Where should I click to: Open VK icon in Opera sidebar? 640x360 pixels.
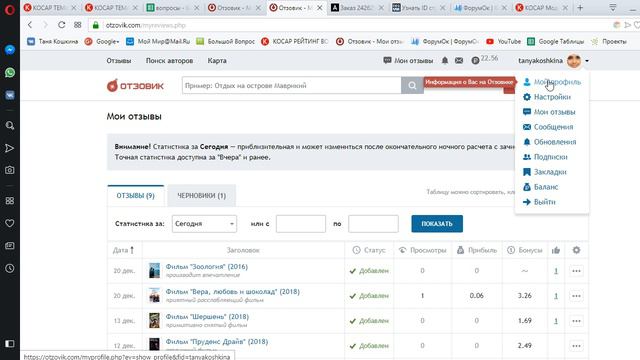(10, 95)
